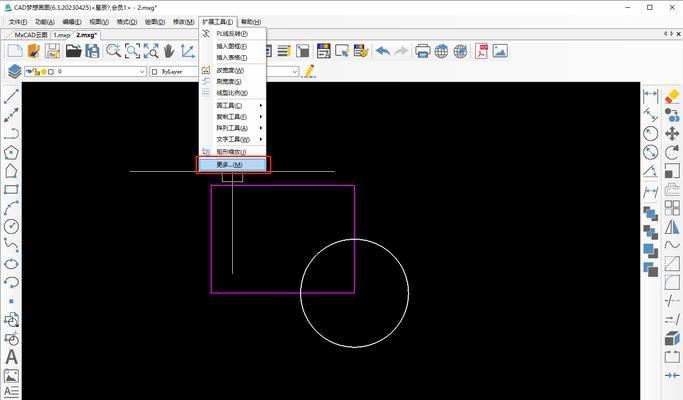The width and height of the screenshot is (683, 400).
Task: Click the Insert image tool in left toolbar
Action: [x=11, y=376]
